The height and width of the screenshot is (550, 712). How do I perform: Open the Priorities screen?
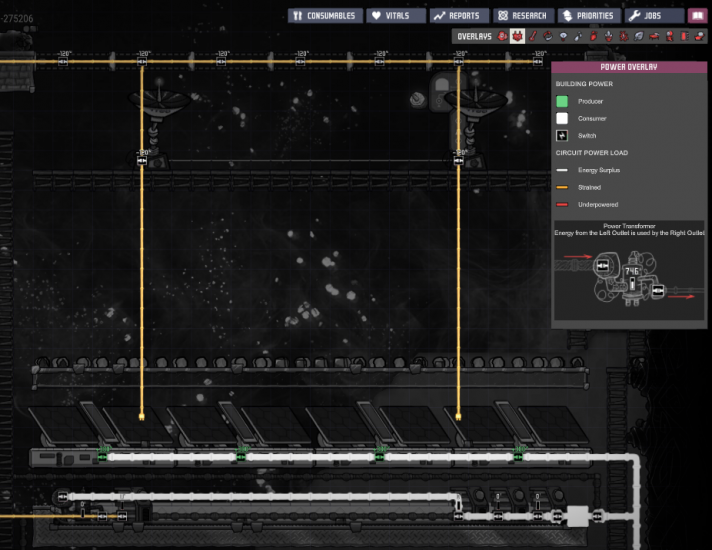tap(589, 15)
